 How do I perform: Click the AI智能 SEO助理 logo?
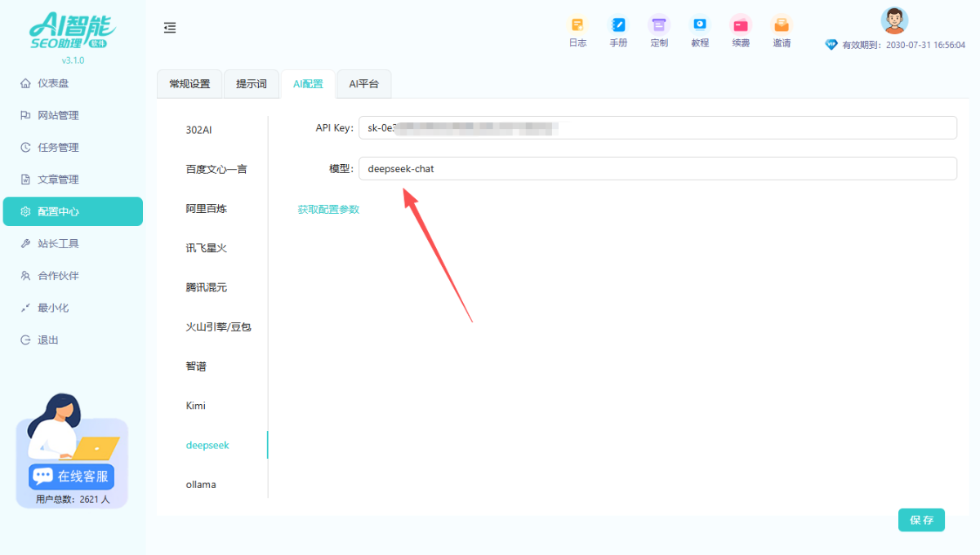pos(73,31)
